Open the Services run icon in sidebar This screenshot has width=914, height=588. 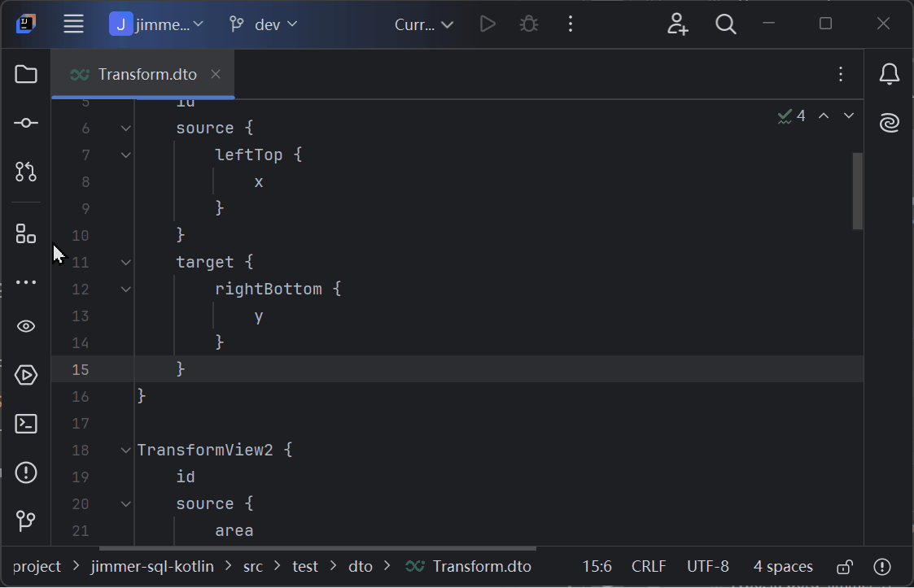pyautogui.click(x=26, y=375)
